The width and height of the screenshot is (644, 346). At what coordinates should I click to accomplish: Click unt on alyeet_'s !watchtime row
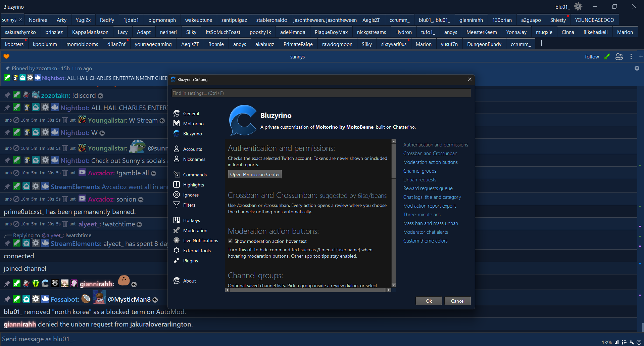tap(72, 224)
